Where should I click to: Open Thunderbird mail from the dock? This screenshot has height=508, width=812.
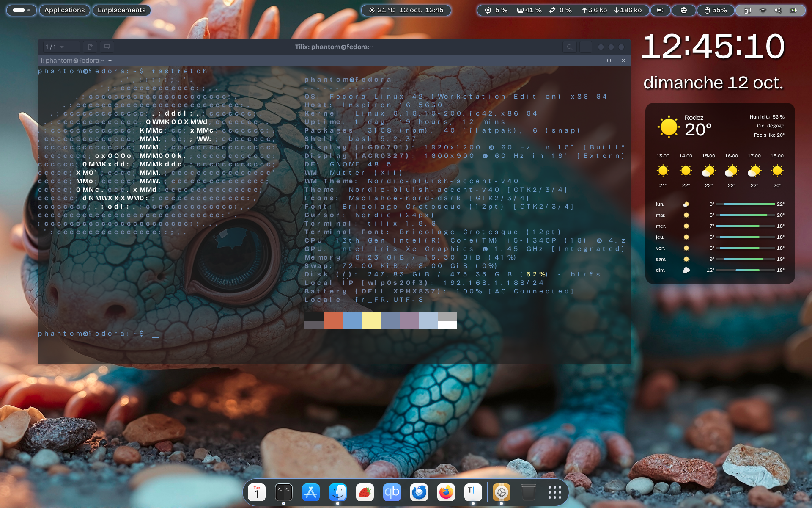pos(419,492)
